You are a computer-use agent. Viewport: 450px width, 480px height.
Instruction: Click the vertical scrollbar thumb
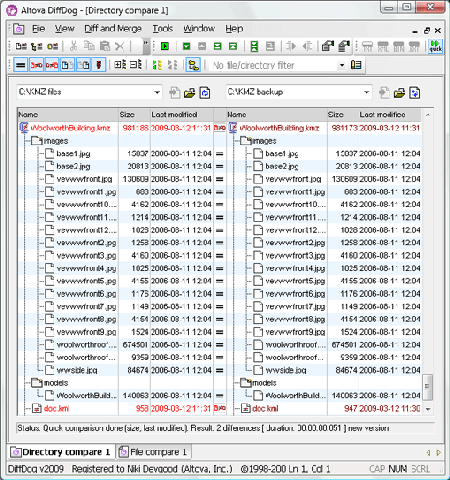[428, 387]
